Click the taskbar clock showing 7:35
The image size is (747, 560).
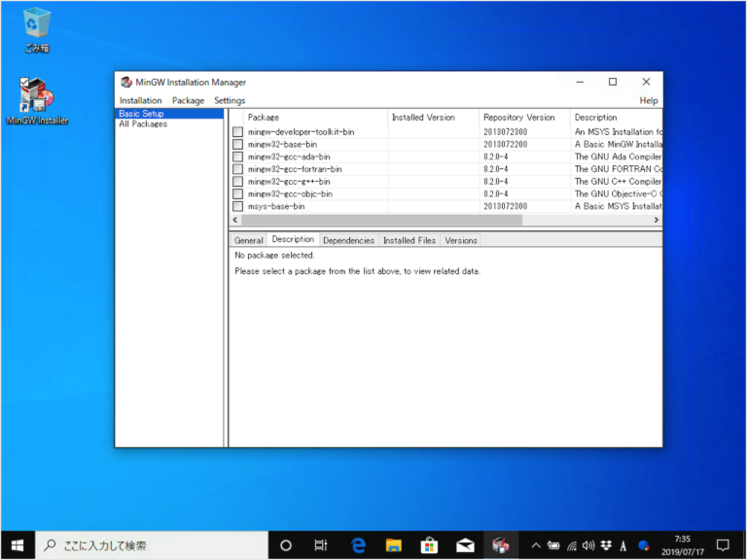coord(683,545)
